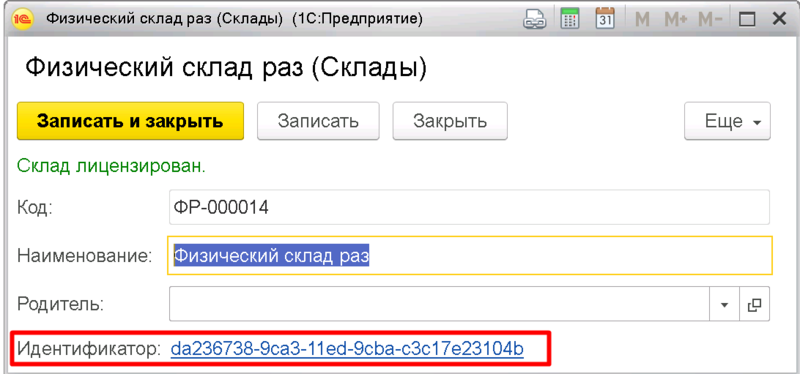
Task: Click the form heading Физический склад раз (Склады)
Action: [226, 69]
